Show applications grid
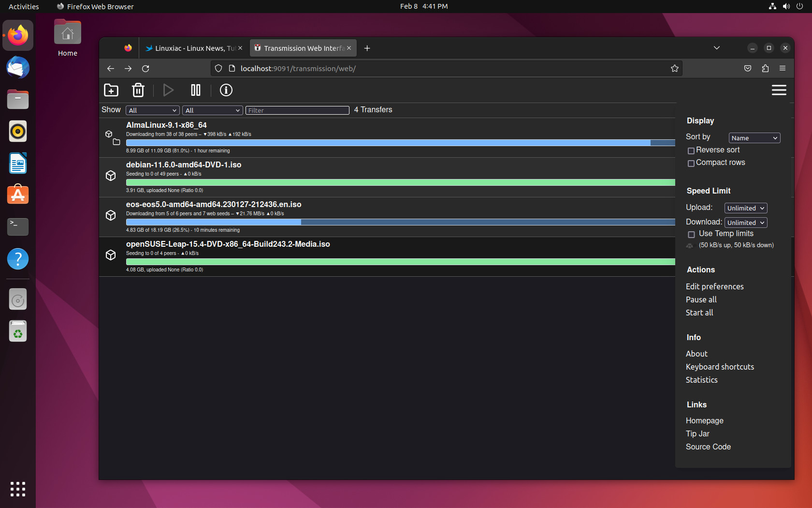The width and height of the screenshot is (812, 508). 18,489
